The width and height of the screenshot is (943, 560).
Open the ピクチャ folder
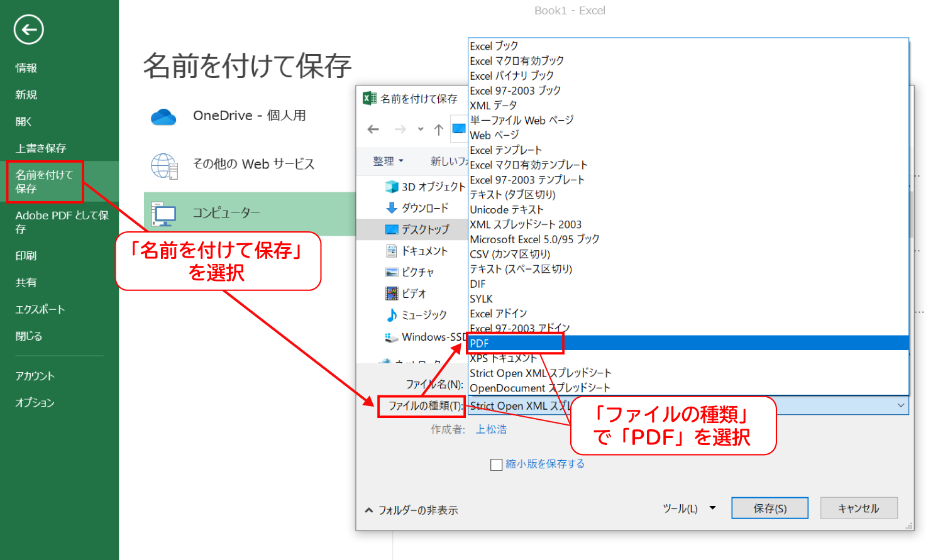416,272
